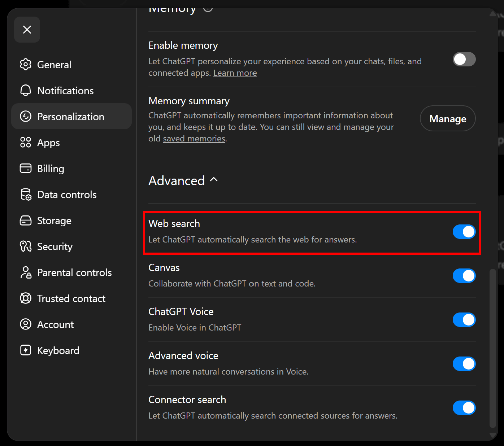Click the Trusted contact lifebuoy icon
Screen dimensions: 504x446
26,298
